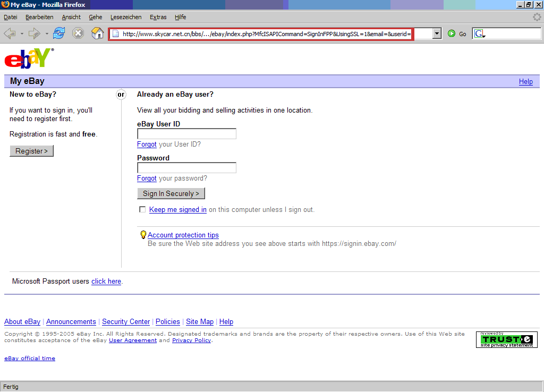Open the Site Map footer link
Viewport: 544px width, 392px height.
(200, 321)
